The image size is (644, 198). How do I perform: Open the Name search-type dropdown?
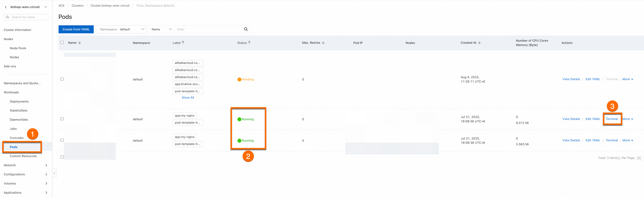pyautogui.click(x=161, y=29)
